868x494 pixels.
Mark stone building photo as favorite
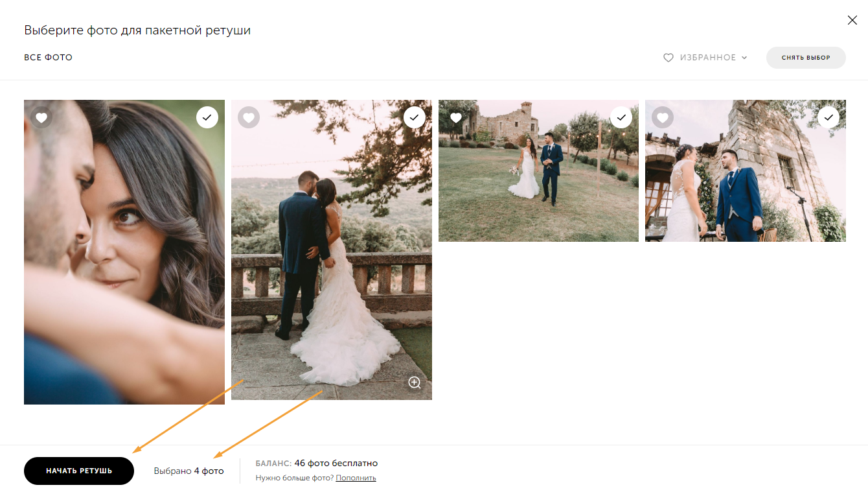coord(663,117)
